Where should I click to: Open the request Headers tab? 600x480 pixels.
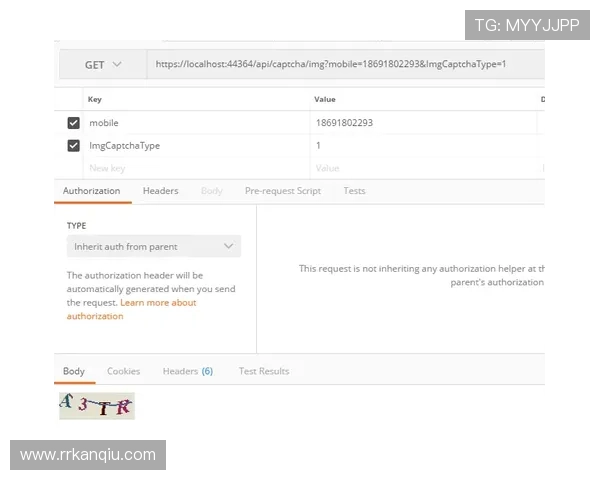160,191
